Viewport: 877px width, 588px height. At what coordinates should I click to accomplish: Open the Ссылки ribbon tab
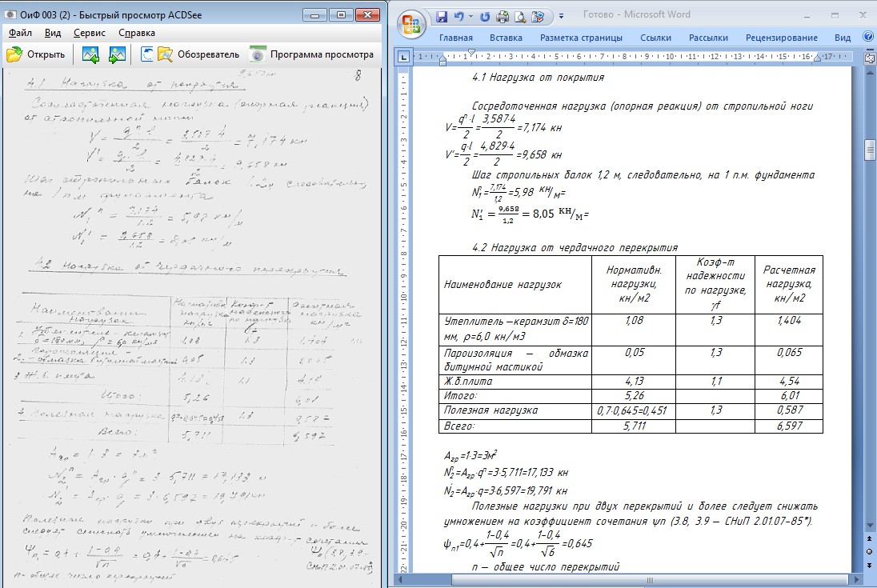(655, 38)
